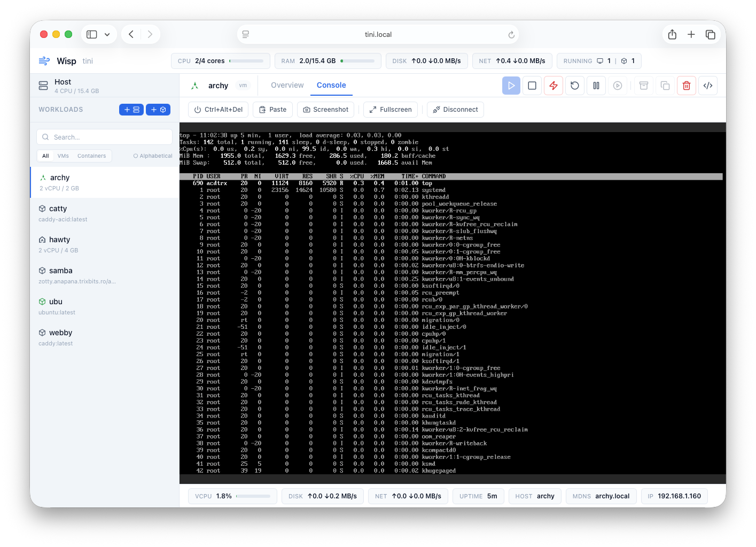This screenshot has width=756, height=547.
Task: Select the Console tab
Action: [x=331, y=85]
